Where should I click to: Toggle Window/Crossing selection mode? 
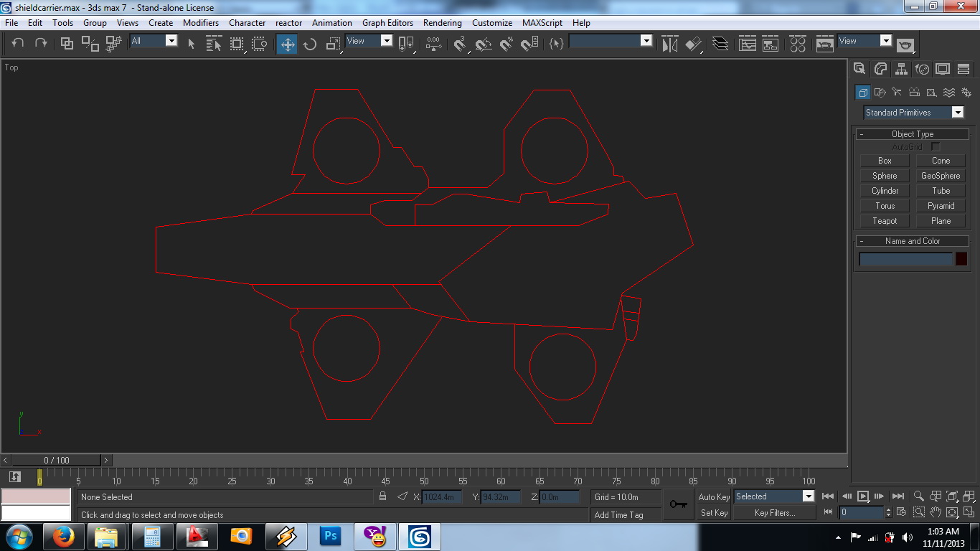point(260,44)
